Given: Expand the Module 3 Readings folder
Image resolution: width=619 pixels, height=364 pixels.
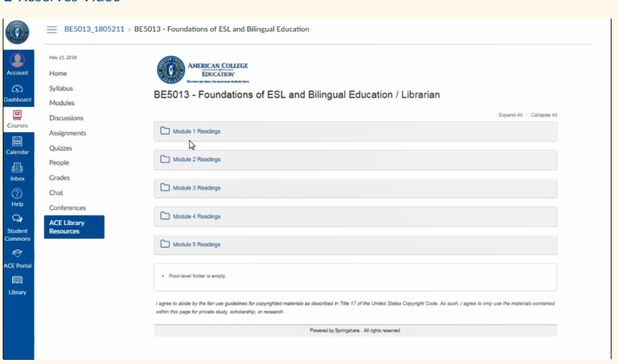Looking at the screenshot, I should (x=355, y=188).
